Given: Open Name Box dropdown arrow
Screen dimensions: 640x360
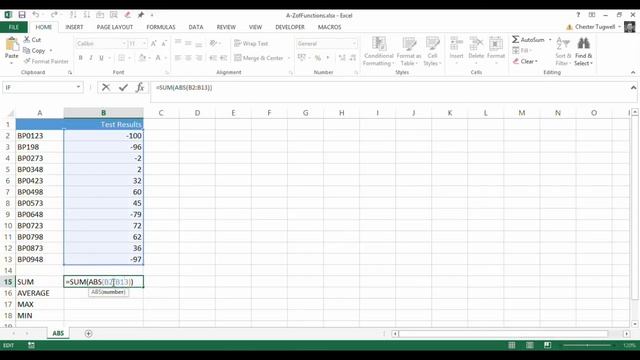Looking at the screenshot, I should click(78, 87).
